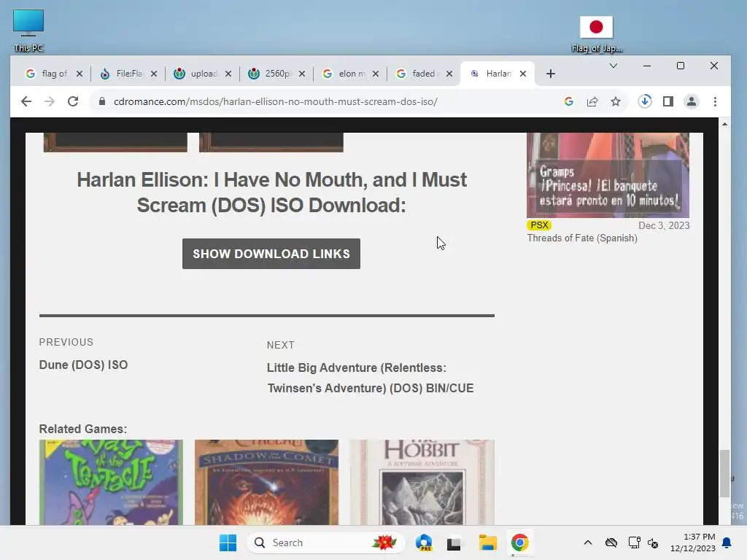Close the 'upload' tab
The width and height of the screenshot is (747, 560).
coord(228,74)
